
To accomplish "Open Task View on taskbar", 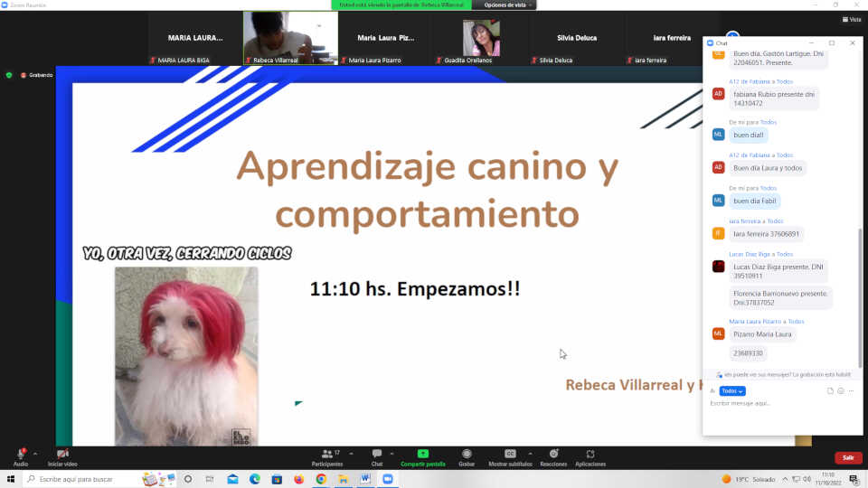I will tap(210, 479).
